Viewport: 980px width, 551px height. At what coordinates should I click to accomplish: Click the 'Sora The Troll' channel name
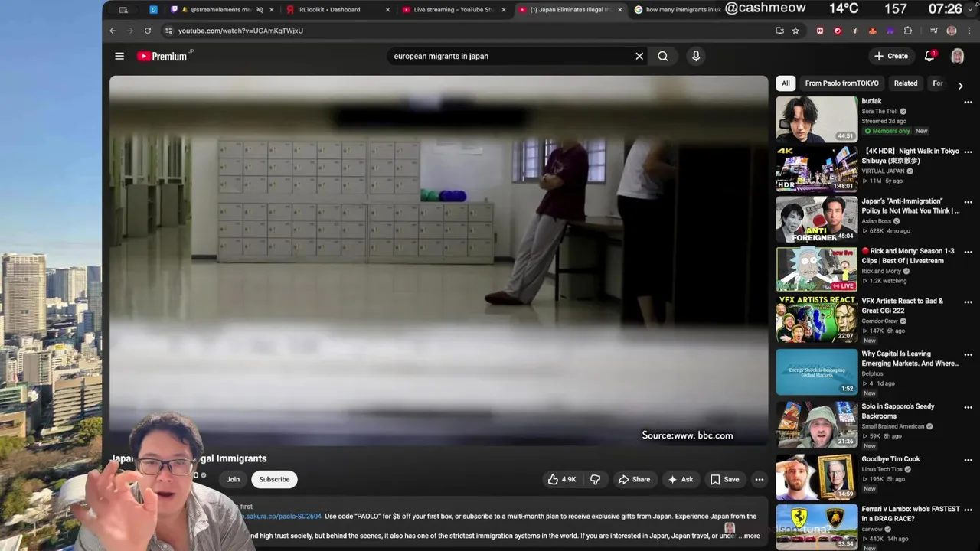tap(880, 111)
